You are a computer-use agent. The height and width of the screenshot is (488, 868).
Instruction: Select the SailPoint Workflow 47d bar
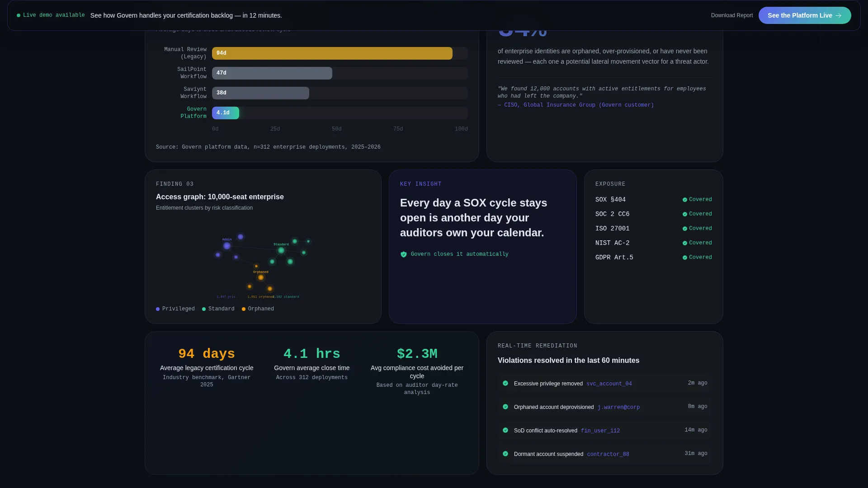pos(272,73)
